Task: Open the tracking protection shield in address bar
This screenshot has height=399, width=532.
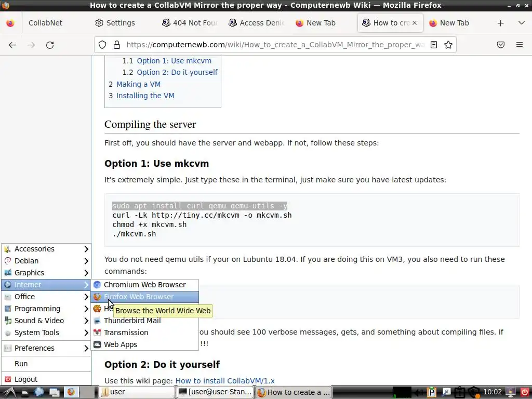Action: (102, 45)
